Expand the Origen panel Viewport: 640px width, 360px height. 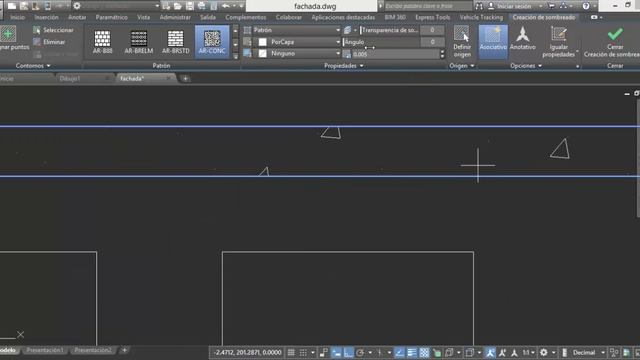(461, 66)
